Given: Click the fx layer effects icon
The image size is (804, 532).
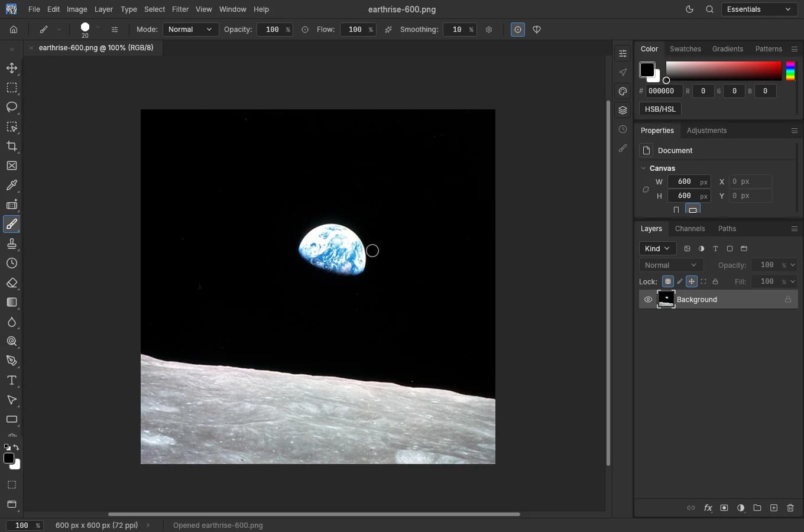Looking at the screenshot, I should (x=708, y=508).
